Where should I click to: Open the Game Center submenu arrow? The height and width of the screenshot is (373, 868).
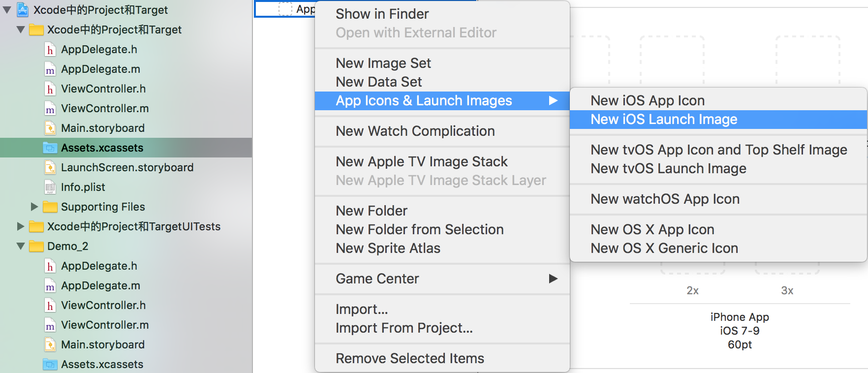[553, 279]
